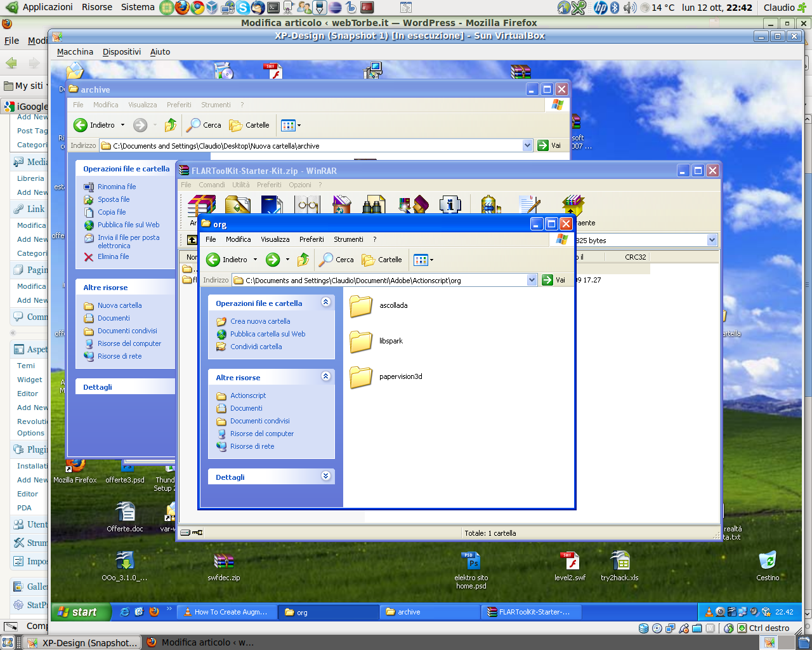The height and width of the screenshot is (650, 812).
Task: Click the green Indietro back arrow in org window
Action: coord(214,260)
